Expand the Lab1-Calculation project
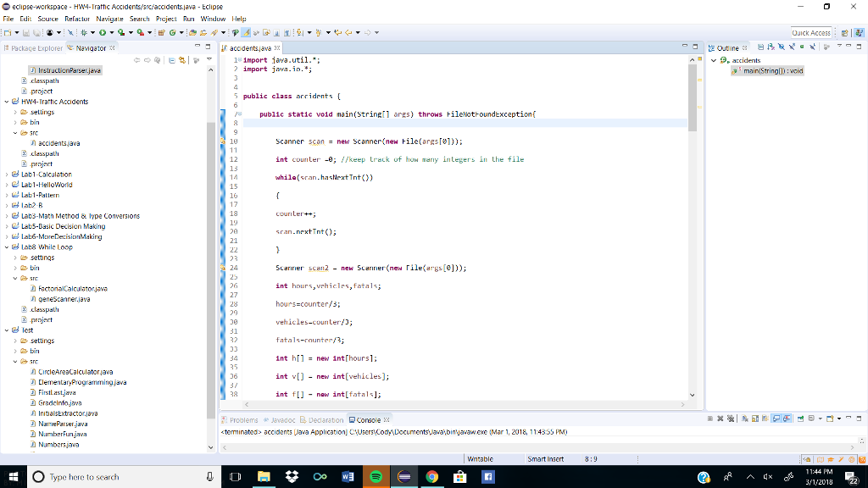 7,174
